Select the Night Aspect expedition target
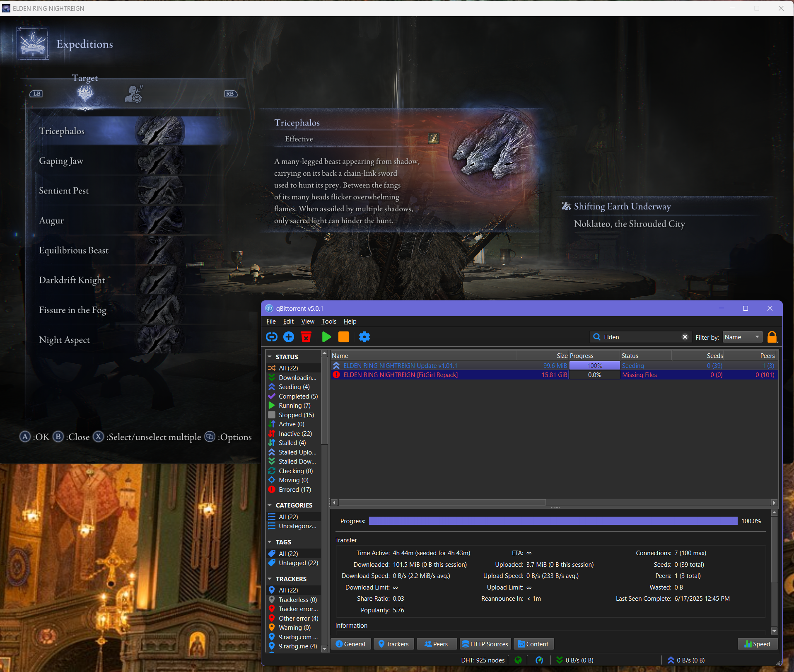 click(x=128, y=340)
